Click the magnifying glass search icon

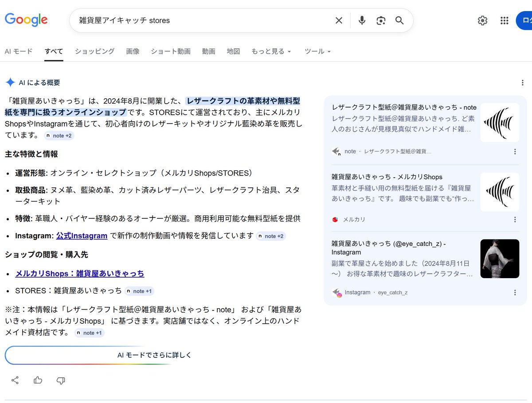(399, 20)
